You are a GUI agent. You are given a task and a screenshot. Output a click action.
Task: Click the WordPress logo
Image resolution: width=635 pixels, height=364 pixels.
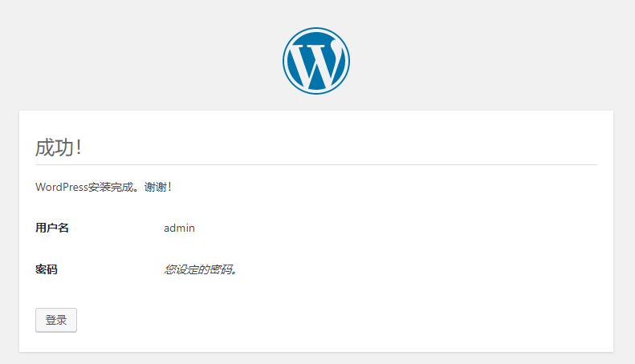[316, 61]
